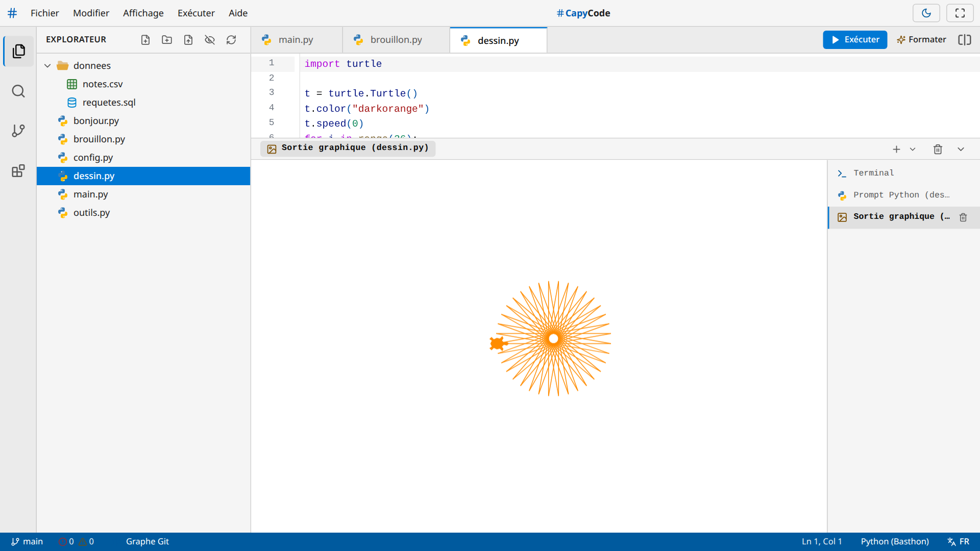Collapse the donnees folder
The height and width of the screenshot is (551, 980).
[x=47, y=66]
